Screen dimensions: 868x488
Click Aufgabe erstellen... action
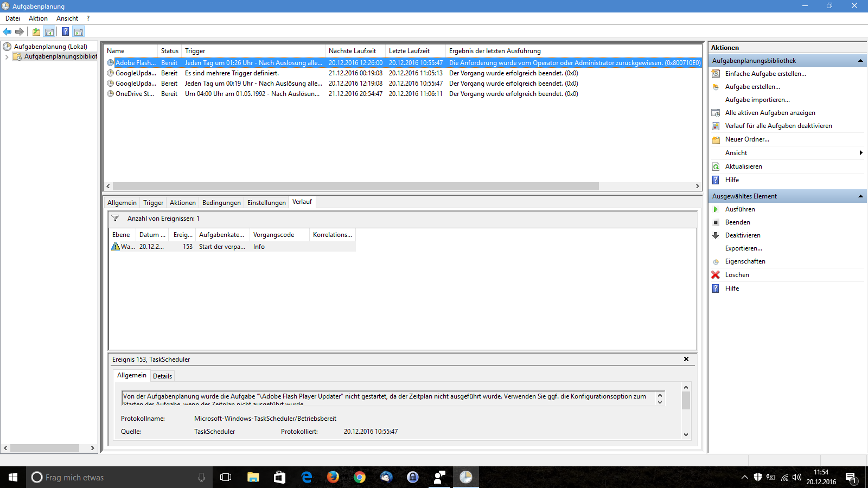(x=752, y=87)
